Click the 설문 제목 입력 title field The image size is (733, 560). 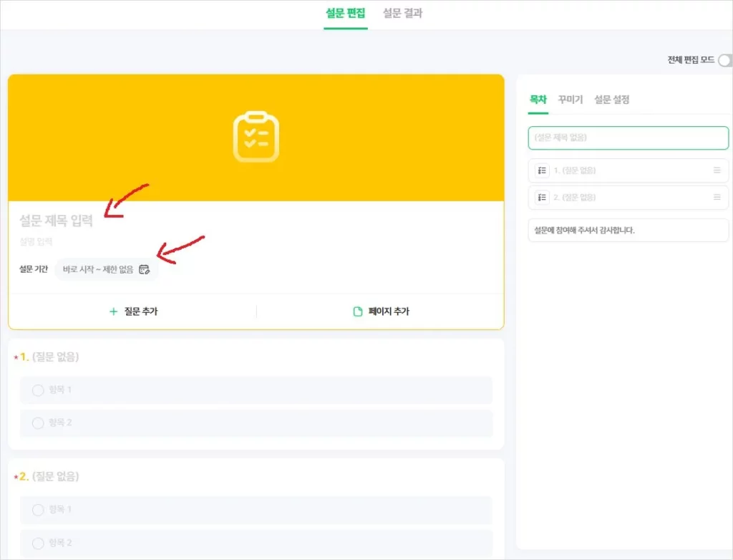[x=57, y=221]
